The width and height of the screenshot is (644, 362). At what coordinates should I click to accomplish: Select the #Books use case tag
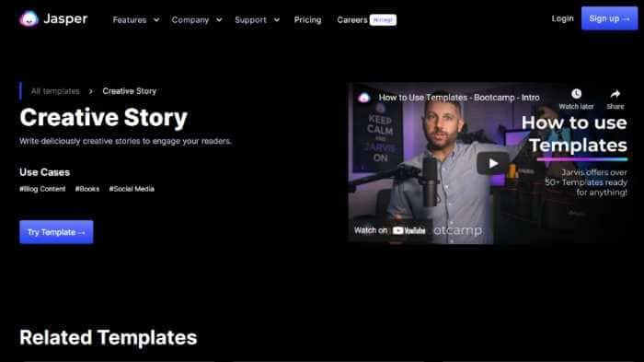coord(87,189)
